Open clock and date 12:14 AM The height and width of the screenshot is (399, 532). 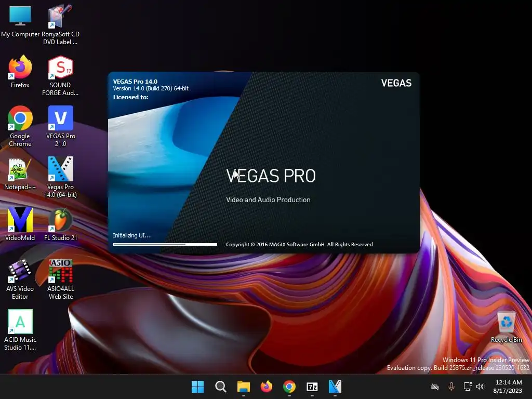click(x=508, y=387)
